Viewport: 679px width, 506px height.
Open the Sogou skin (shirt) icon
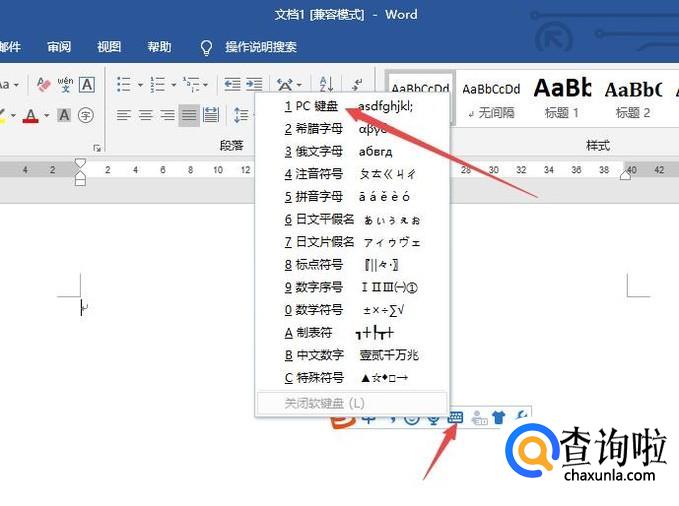click(x=498, y=418)
